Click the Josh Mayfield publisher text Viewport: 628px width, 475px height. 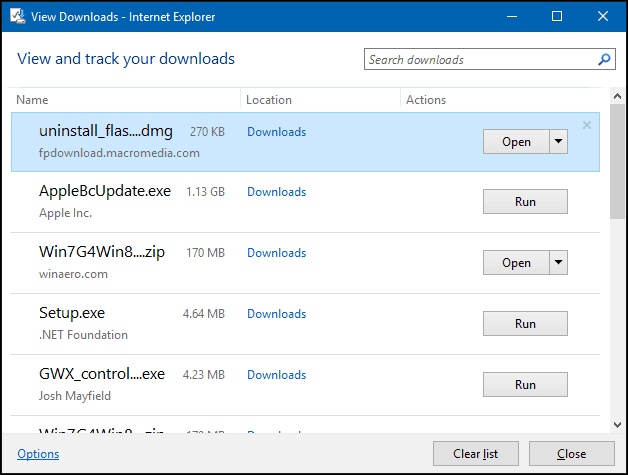click(x=74, y=396)
